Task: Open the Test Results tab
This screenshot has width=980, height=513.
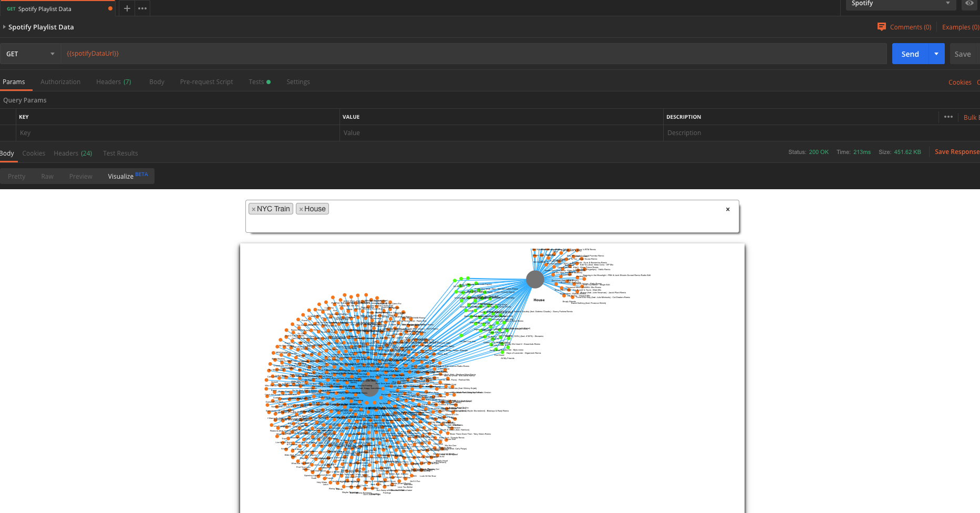Action: [120, 153]
